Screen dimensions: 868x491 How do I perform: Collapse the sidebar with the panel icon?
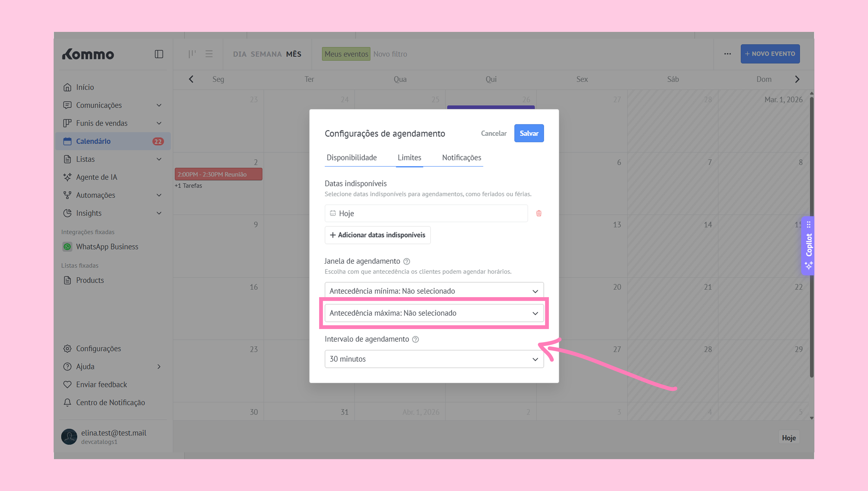point(159,54)
